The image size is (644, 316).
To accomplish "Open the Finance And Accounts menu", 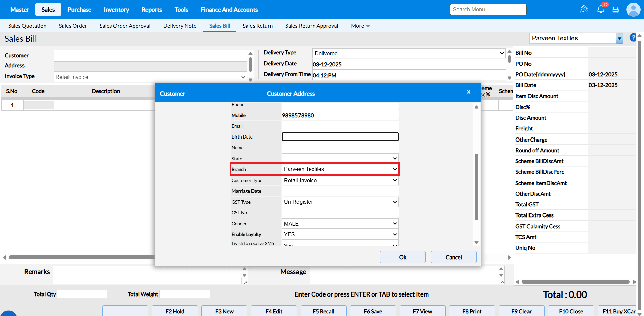I will pos(229,10).
